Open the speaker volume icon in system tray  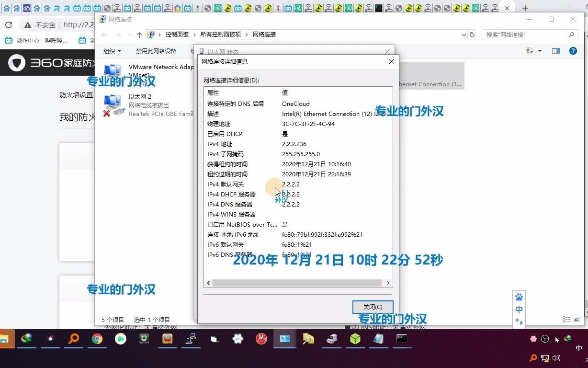pos(557,358)
